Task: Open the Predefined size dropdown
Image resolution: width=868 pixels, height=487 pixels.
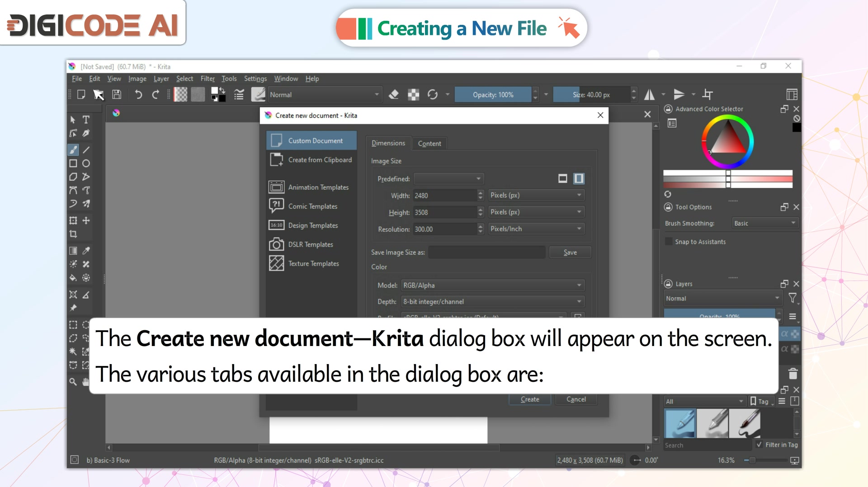Action: (x=449, y=179)
